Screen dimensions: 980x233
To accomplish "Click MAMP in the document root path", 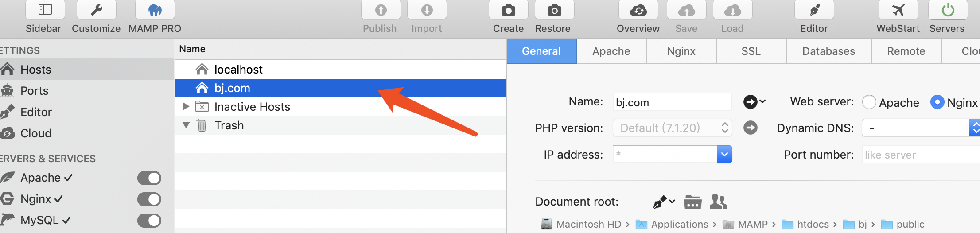I will click(745, 224).
